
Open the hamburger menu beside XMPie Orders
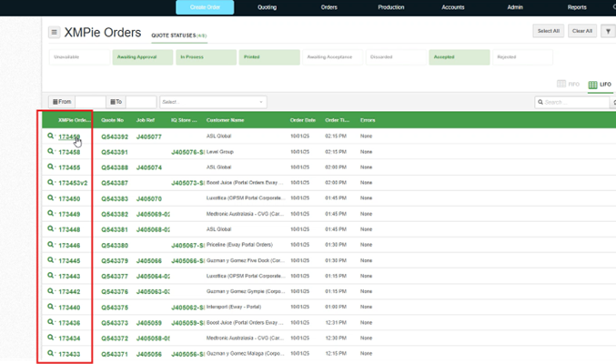click(x=55, y=32)
